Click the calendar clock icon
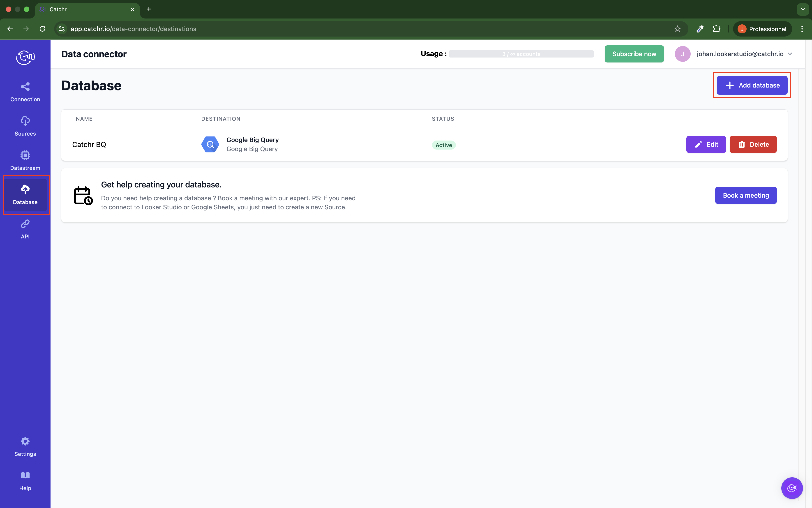This screenshot has height=508, width=812. point(83,196)
